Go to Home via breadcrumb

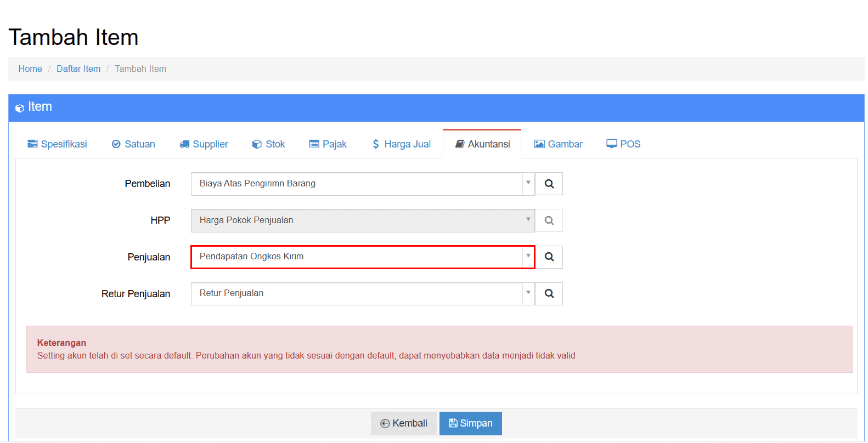[30, 69]
